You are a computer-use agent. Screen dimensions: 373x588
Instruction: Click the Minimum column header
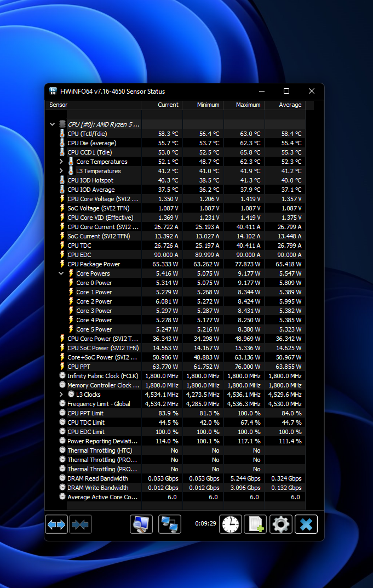coord(203,105)
